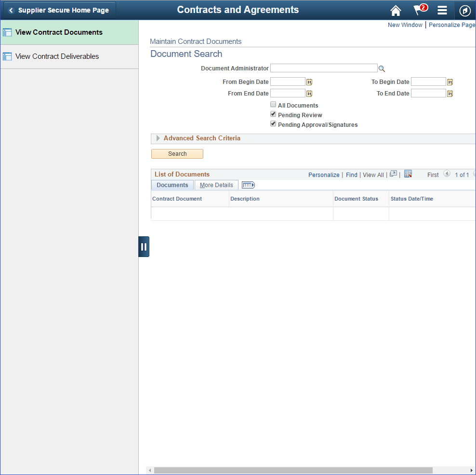Select View Contract Deliverables in sidebar

coord(57,56)
